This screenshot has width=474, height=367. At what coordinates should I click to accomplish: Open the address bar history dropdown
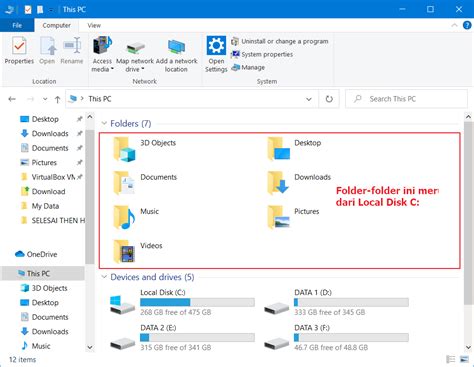pos(309,99)
